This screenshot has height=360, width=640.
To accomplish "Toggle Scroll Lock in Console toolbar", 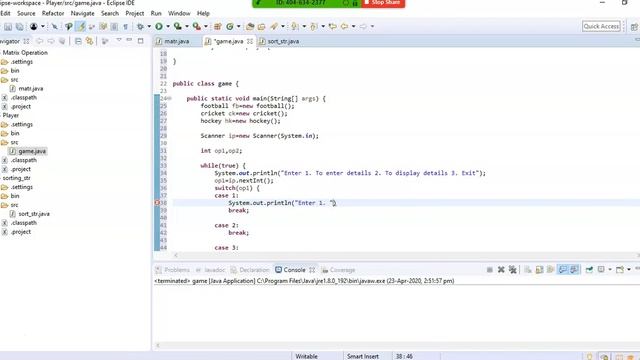I will point(539,270).
